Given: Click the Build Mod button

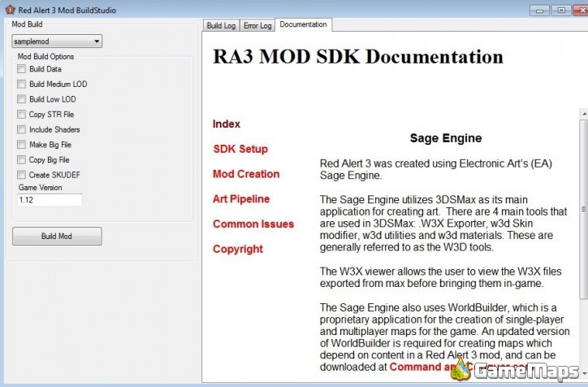Looking at the screenshot, I should click(x=57, y=236).
